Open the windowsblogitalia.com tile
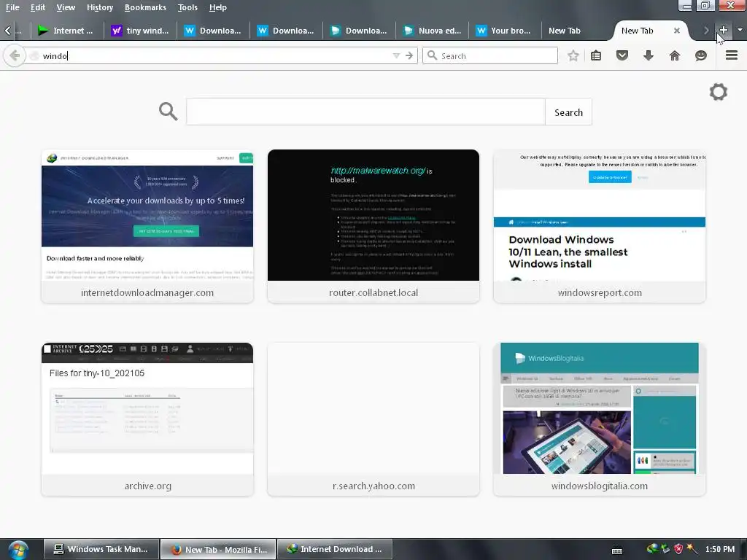 point(600,419)
